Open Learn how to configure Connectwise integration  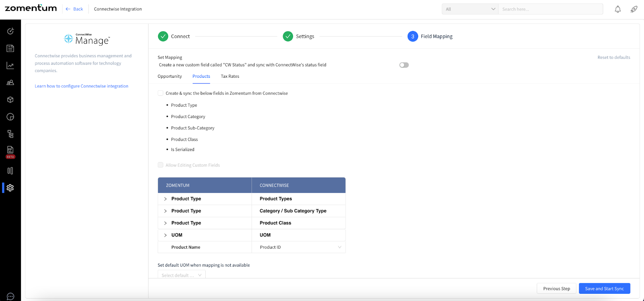tap(81, 86)
